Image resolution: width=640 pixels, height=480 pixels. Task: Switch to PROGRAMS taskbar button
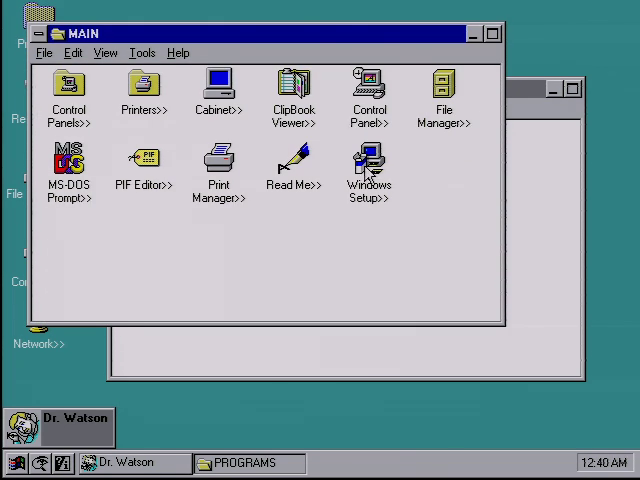250,463
